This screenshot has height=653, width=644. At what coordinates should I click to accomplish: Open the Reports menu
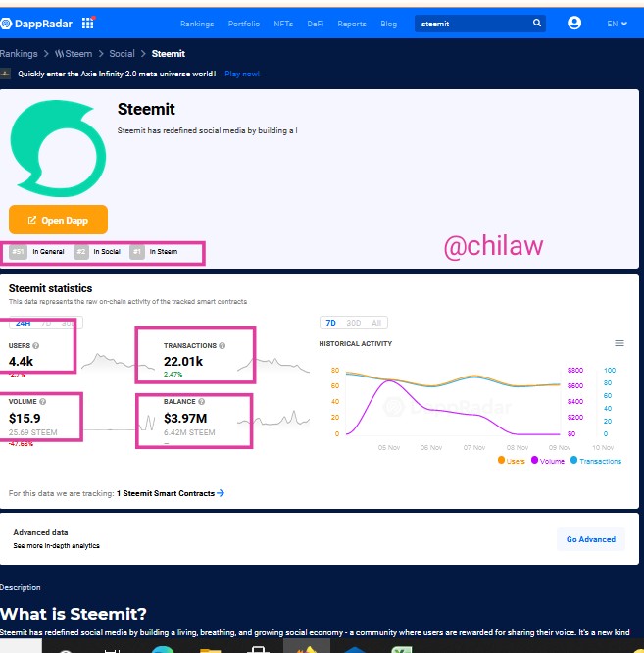click(x=351, y=24)
